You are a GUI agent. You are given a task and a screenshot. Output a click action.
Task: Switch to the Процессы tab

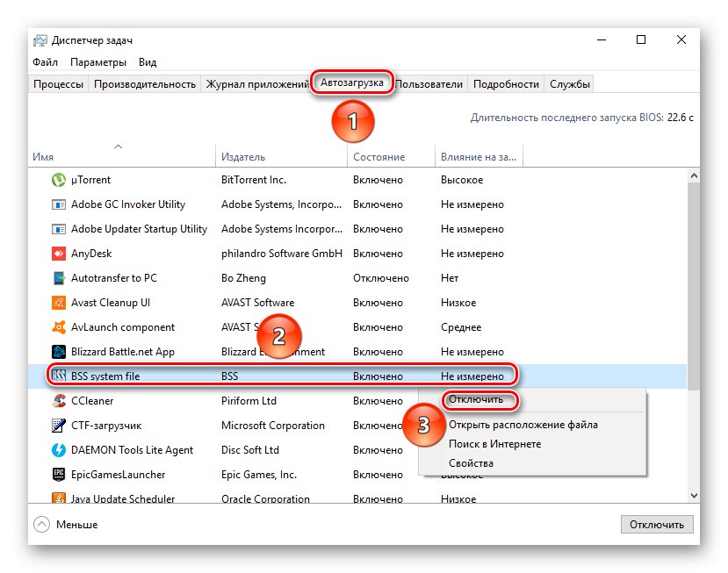pyautogui.click(x=58, y=84)
